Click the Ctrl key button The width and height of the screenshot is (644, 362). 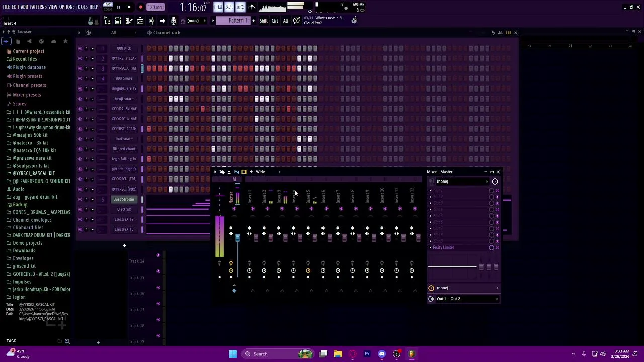275,21
